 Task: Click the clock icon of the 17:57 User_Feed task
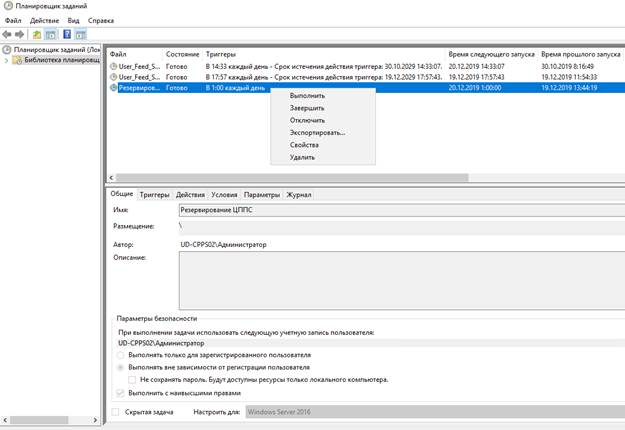point(114,77)
